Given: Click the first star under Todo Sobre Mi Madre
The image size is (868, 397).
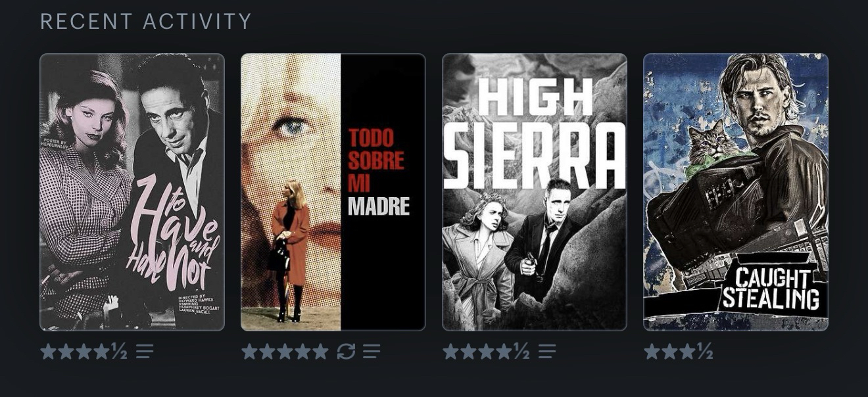Looking at the screenshot, I should point(250,352).
